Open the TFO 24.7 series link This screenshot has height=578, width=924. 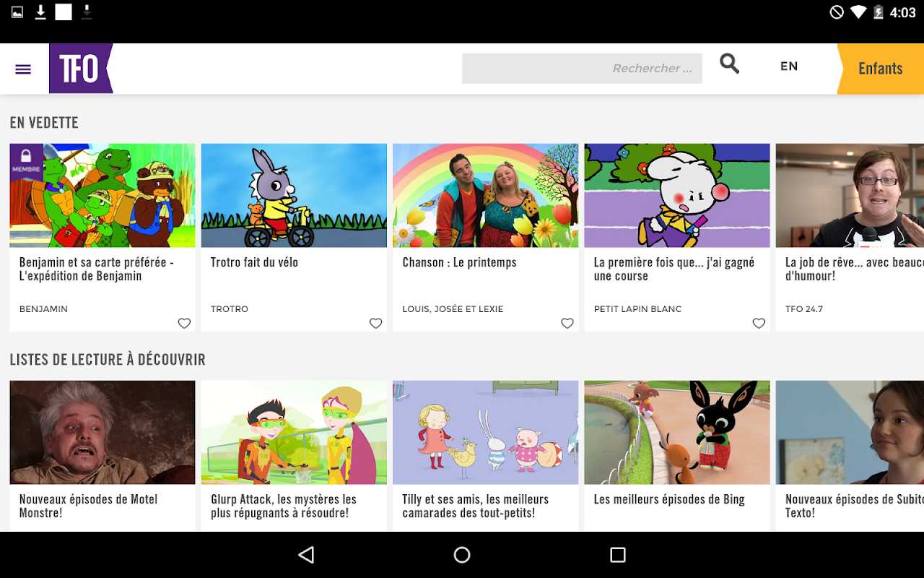(804, 309)
